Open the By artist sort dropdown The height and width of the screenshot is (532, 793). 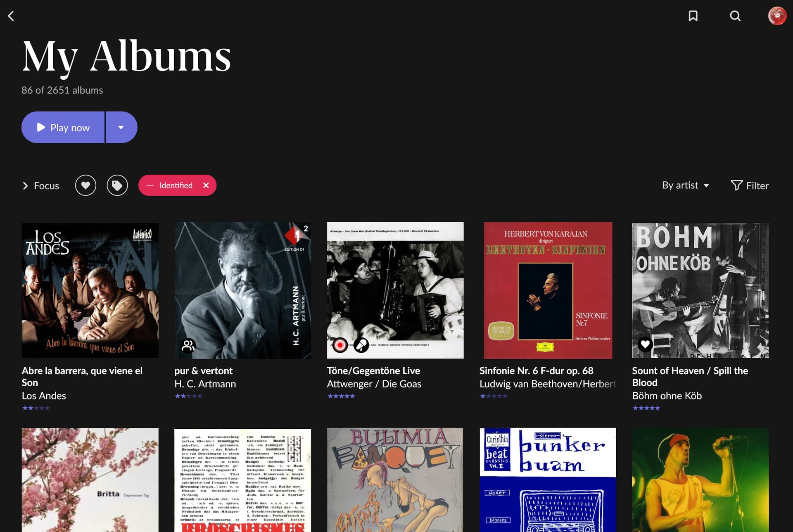tap(686, 185)
